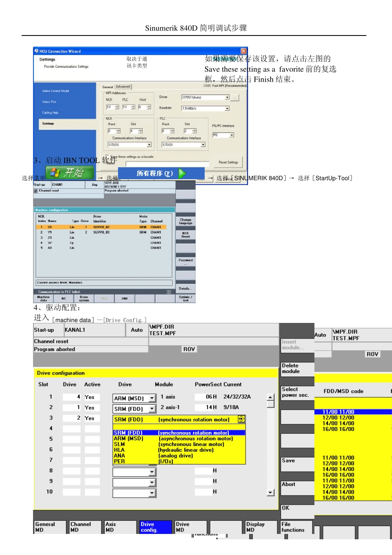Screen dimensions: 392x555
Task: Select the Settings wizard step
Action: pyautogui.click(x=48, y=123)
